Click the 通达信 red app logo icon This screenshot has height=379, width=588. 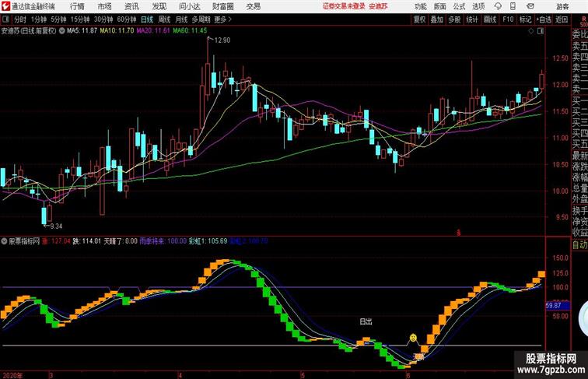[x=6, y=6]
